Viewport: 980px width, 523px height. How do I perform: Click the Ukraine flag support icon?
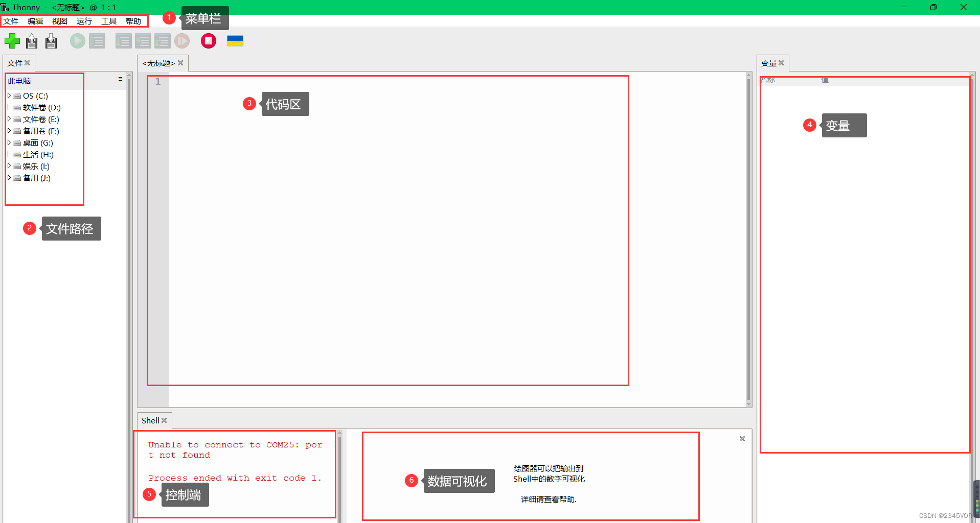tap(235, 41)
